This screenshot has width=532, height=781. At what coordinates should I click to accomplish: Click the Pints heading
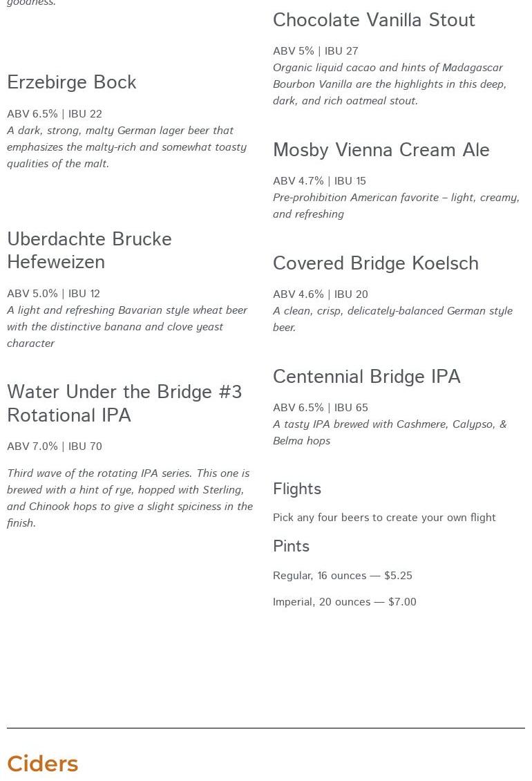coord(291,547)
